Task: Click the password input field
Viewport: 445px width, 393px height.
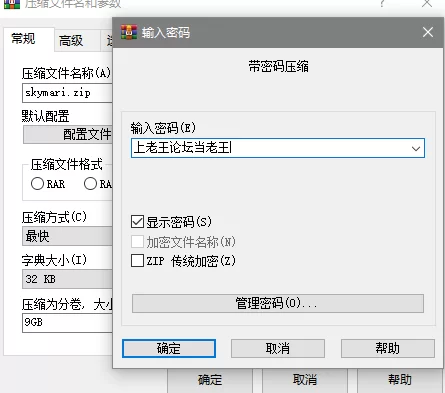Action: (278, 148)
